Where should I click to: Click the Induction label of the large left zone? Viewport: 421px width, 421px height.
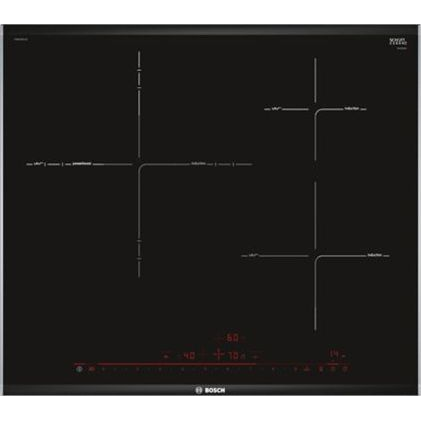click(198, 164)
